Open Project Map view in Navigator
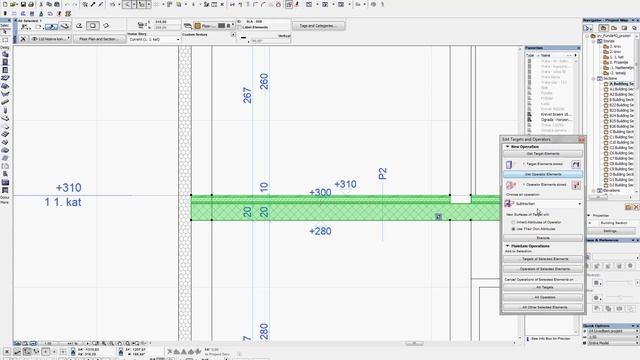 (x=603, y=28)
